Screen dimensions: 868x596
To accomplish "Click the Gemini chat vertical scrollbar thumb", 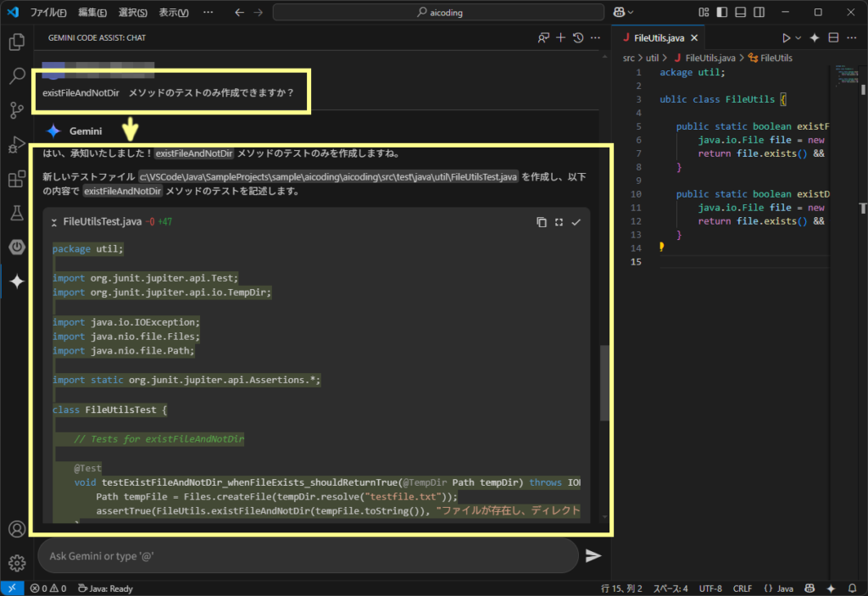I will pyautogui.click(x=604, y=382).
